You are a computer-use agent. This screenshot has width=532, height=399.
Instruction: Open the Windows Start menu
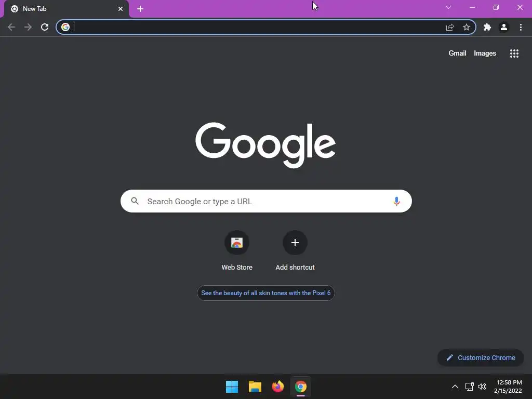[232, 387]
